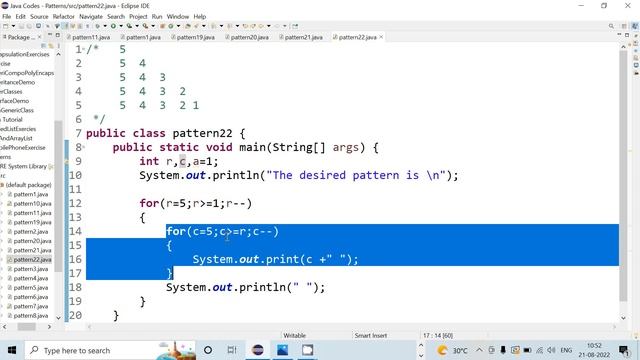Screen dimensions: 640x360
Task: Collapse the comment fold on line 1
Action: point(83,49)
